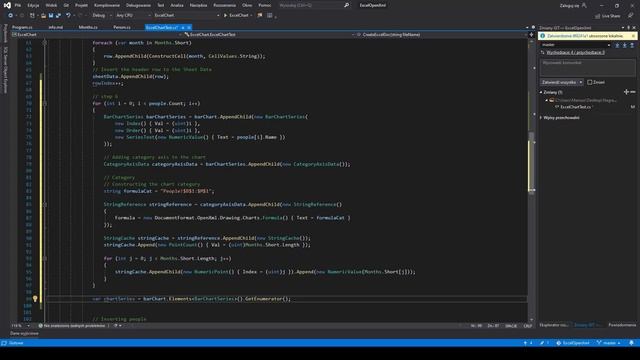
Task: Open the CreateExcelDoc member dropdown
Action: [441, 35]
